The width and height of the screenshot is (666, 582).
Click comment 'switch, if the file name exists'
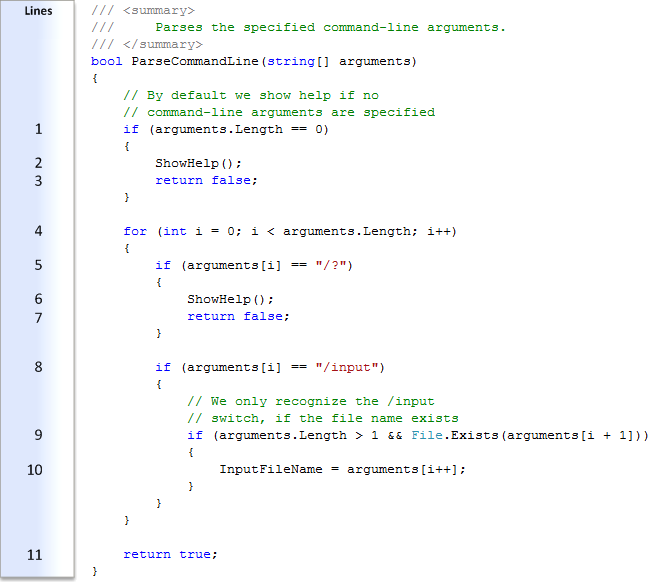(x=335, y=418)
